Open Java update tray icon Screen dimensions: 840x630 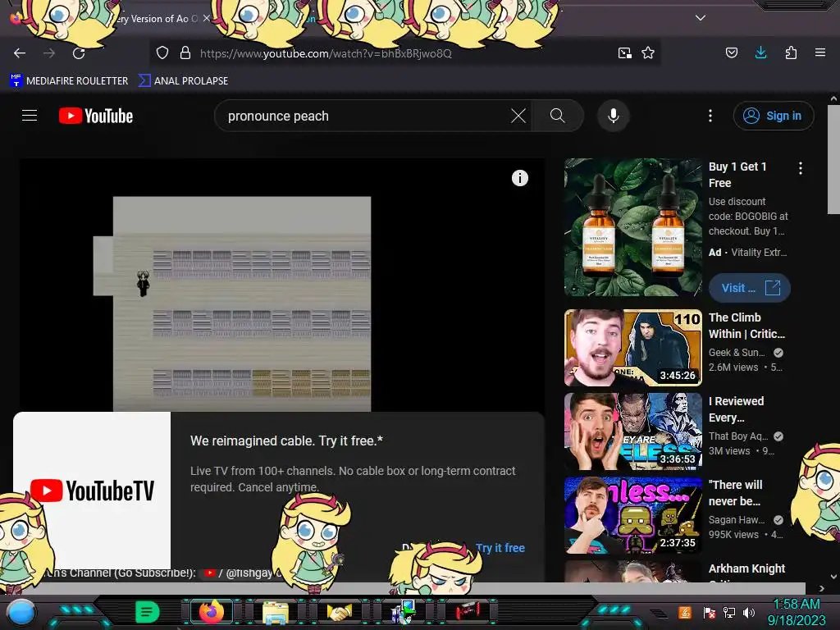point(685,612)
